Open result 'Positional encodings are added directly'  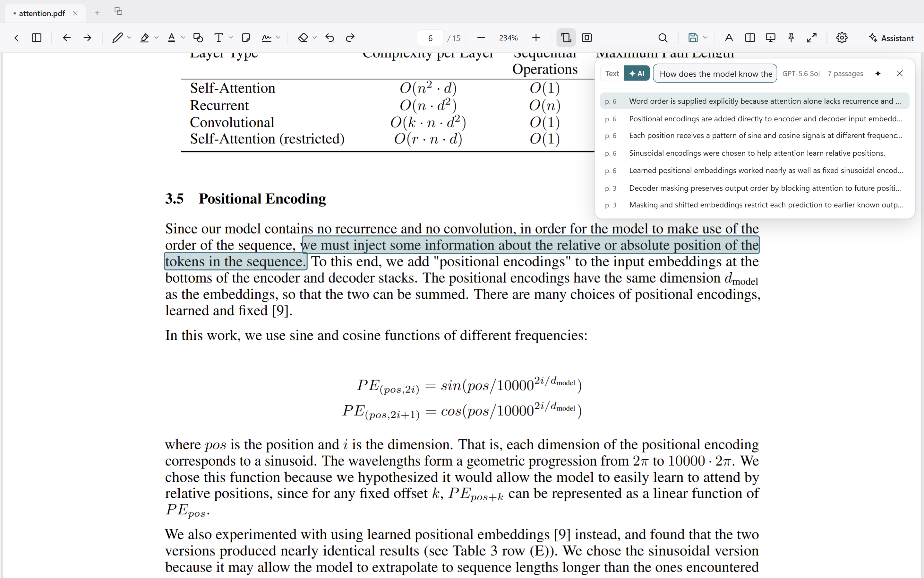[755, 118]
